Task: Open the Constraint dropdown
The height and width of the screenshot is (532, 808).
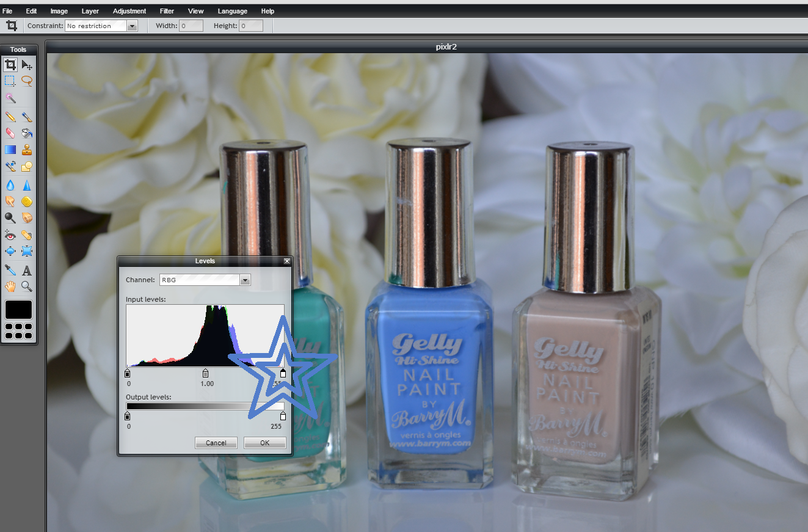Action: click(101, 26)
